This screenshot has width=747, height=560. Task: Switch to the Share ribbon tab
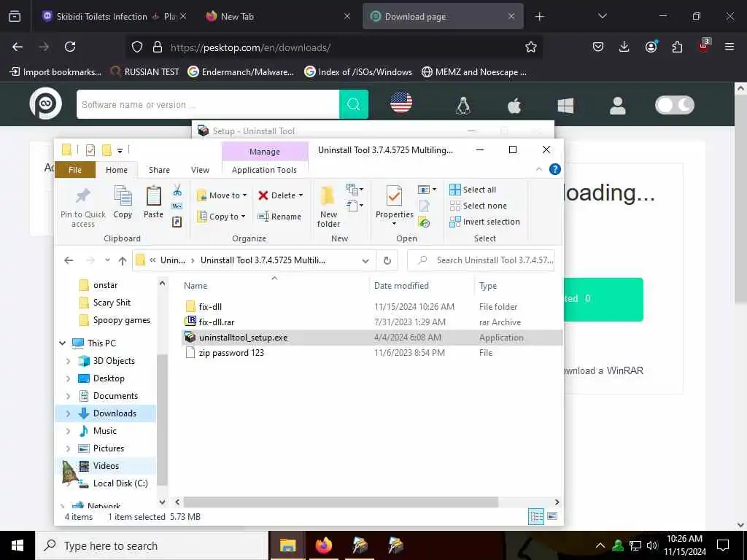pyautogui.click(x=159, y=170)
